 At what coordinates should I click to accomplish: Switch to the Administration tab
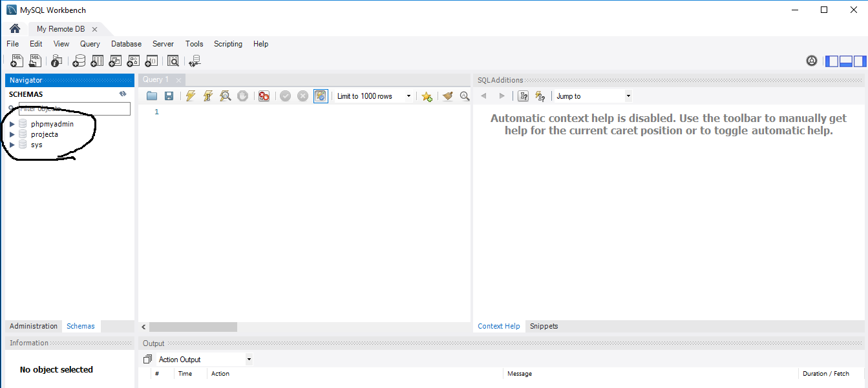click(34, 326)
